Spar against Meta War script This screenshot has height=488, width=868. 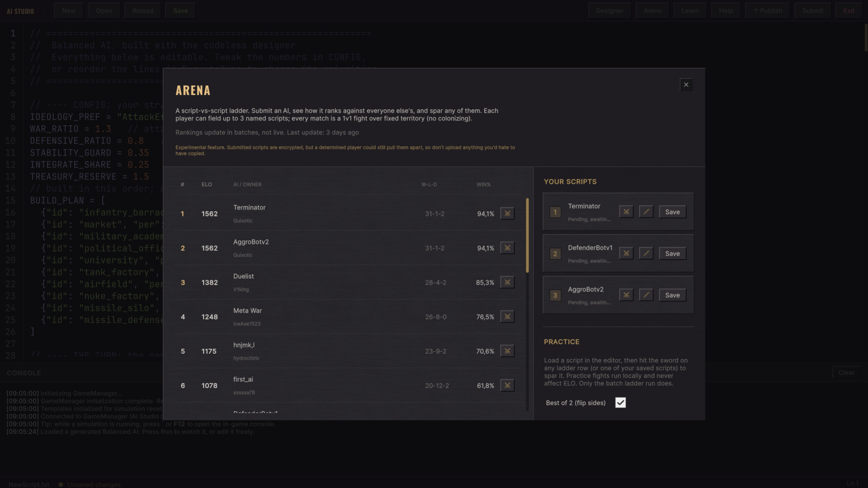(507, 317)
